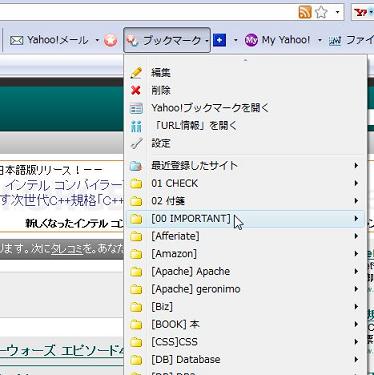Click folder icon beside [CSS]CSS
Screen dimensions: 374x375
136,343
